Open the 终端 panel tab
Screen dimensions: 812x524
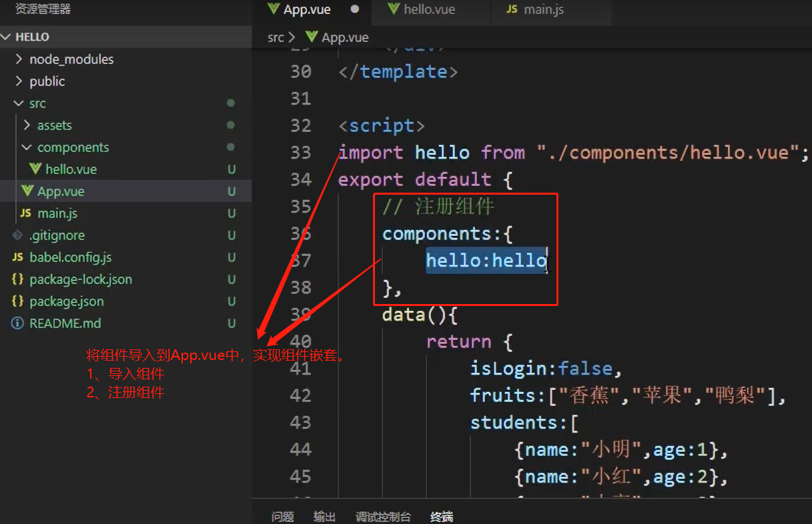click(442, 517)
